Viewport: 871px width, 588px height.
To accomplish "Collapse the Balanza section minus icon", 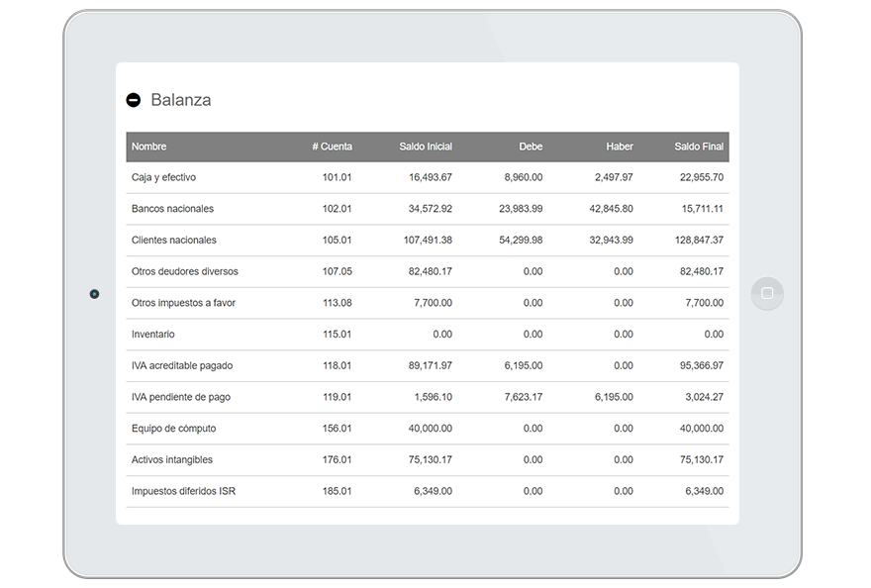I will click(134, 100).
